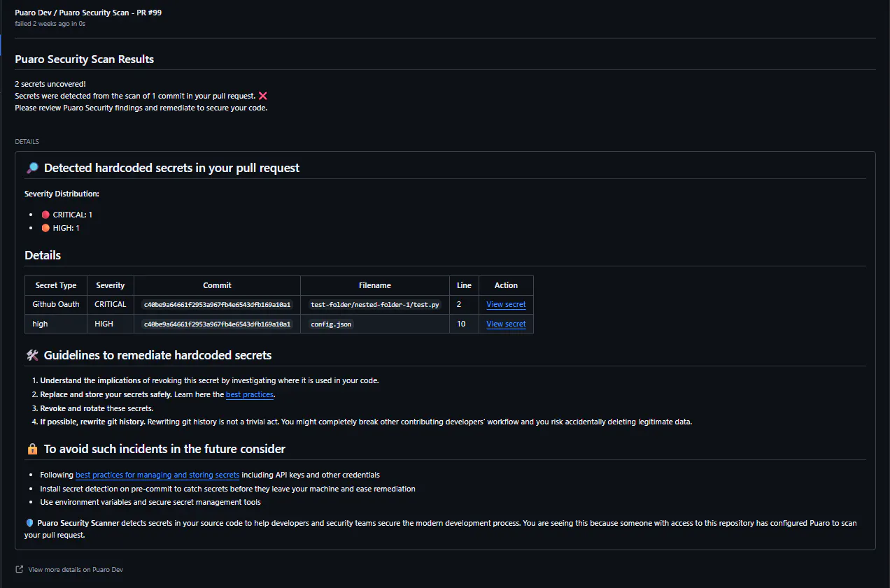The image size is (890, 588).
Task: Click the 'failed 2 weeks ago in 0s' status
Action: pos(50,24)
